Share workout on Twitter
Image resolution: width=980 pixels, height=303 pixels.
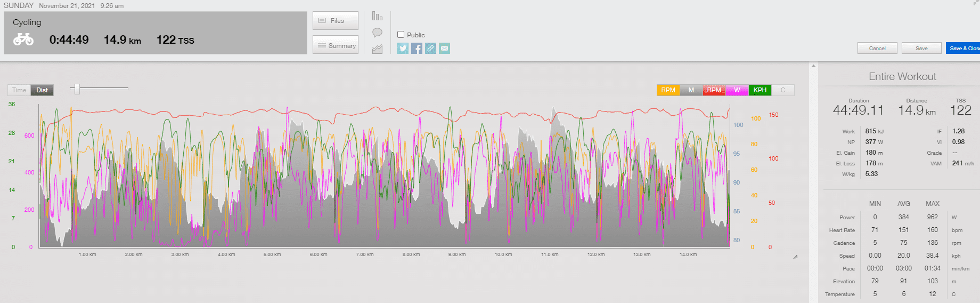(x=403, y=49)
